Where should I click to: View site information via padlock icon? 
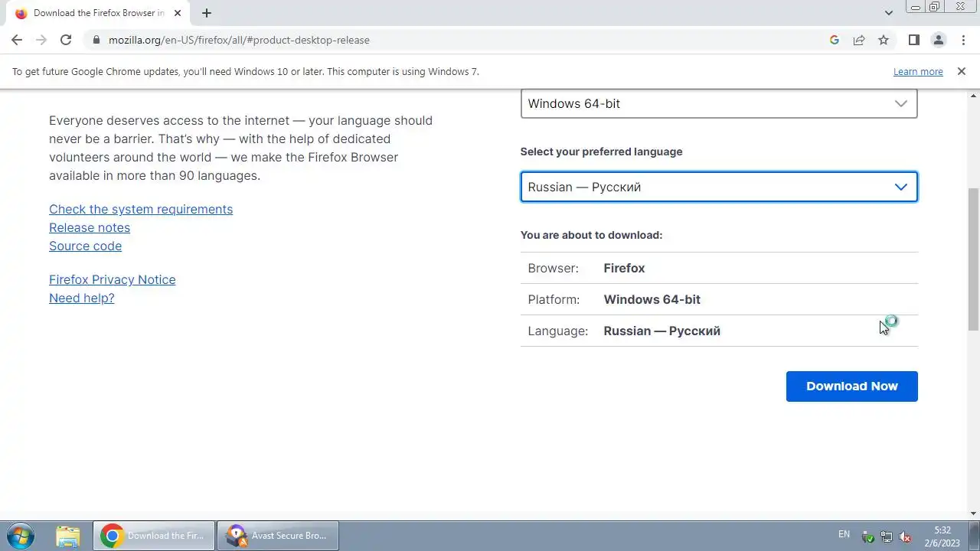(96, 40)
